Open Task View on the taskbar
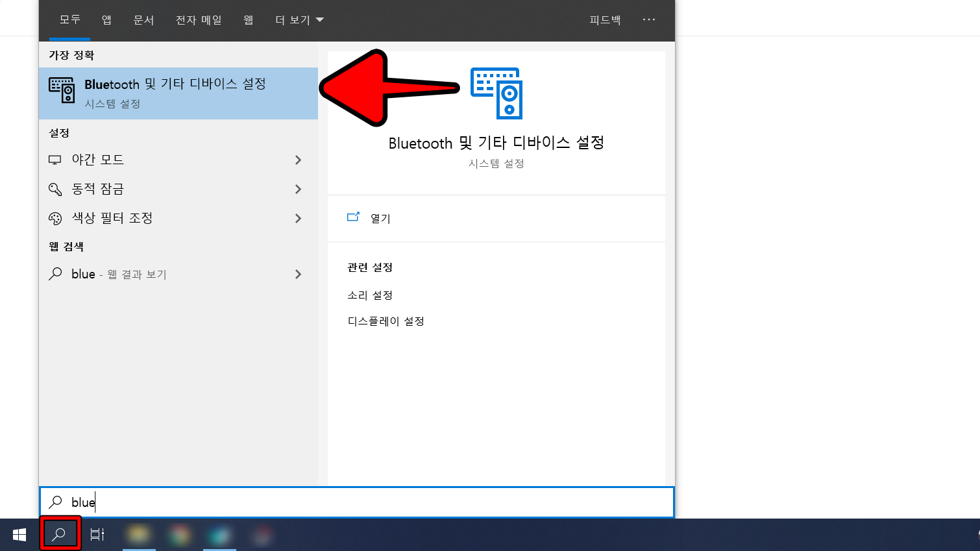This screenshot has height=551, width=980. click(97, 535)
